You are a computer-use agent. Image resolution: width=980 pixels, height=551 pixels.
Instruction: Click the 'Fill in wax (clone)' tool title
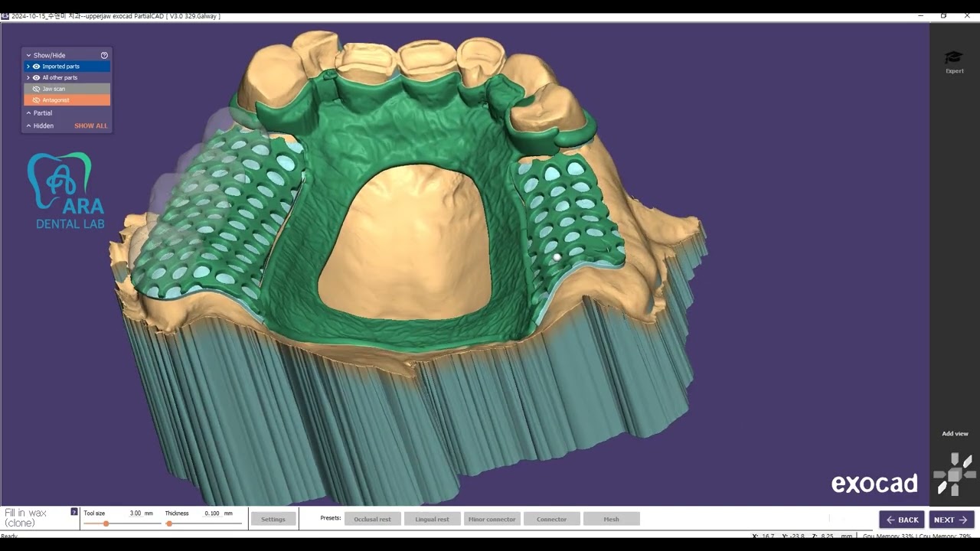[25, 517]
